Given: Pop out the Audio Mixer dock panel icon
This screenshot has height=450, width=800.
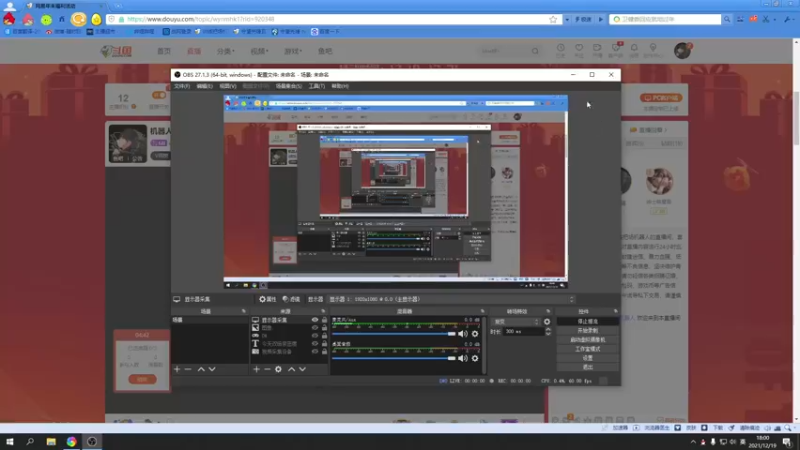Looking at the screenshot, I should (x=482, y=311).
